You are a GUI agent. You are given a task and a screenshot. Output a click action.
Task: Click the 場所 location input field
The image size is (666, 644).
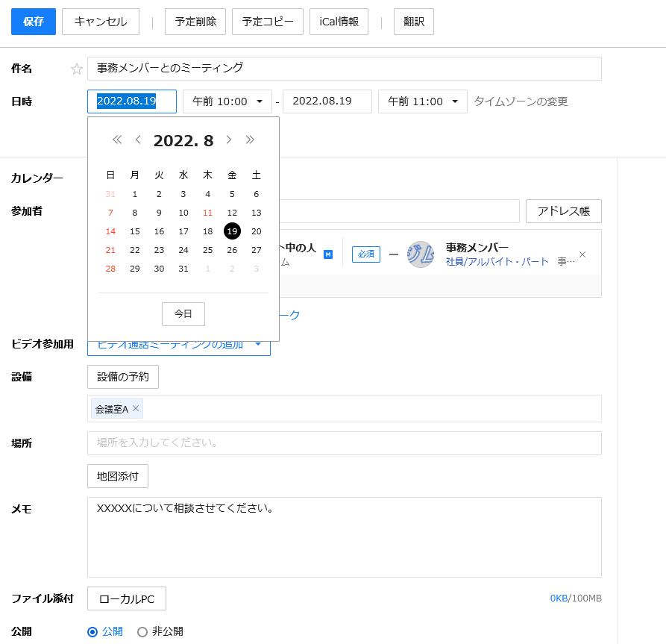(344, 443)
